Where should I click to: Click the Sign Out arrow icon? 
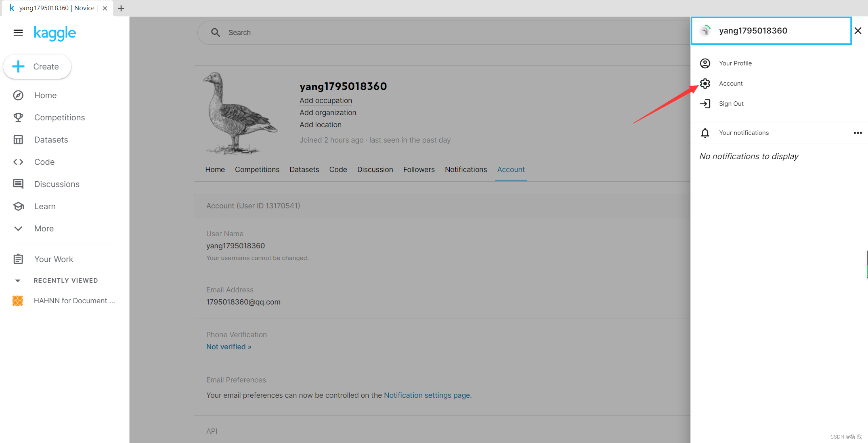705,104
